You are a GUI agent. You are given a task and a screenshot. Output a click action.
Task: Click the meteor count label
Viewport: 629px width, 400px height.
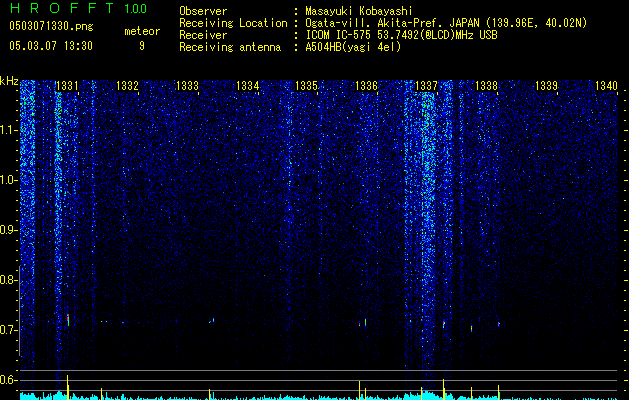coord(142,31)
